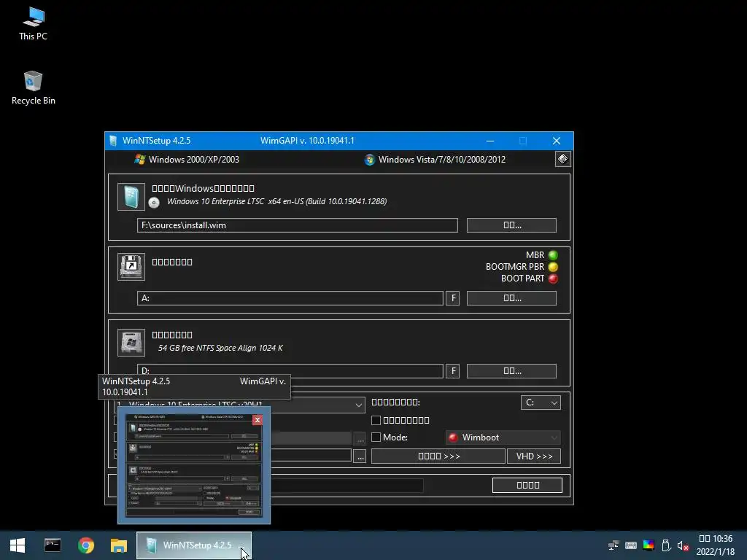Click the F button next to D: field
Screen dimensions: 747x560
click(452, 371)
